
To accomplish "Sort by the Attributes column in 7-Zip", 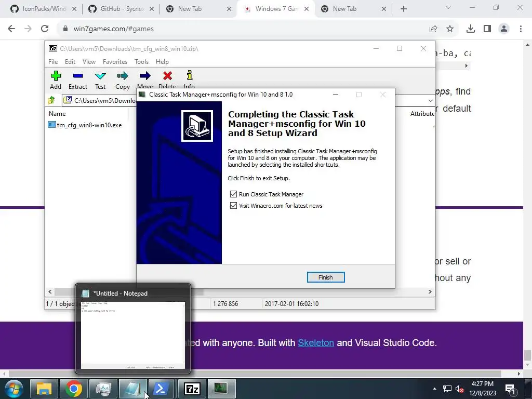I will (x=422, y=114).
